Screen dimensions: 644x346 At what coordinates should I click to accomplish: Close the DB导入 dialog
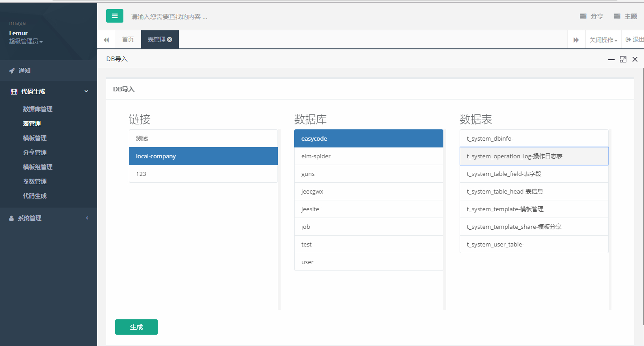(635, 59)
